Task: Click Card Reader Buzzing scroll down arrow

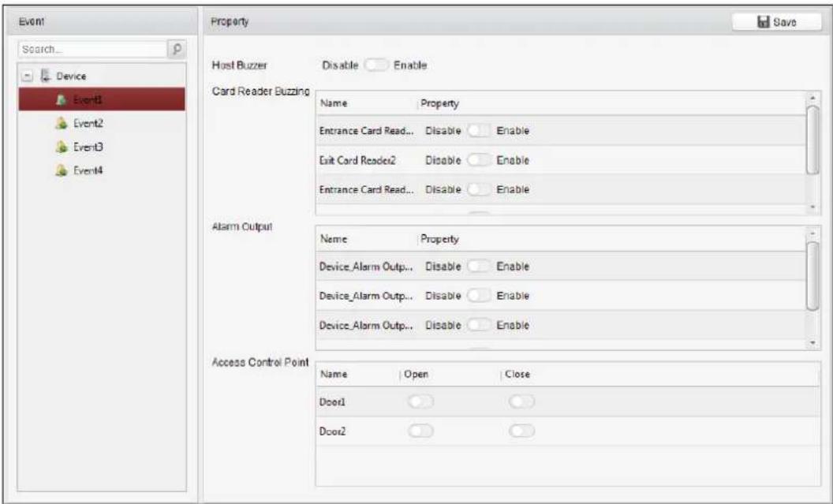Action: tap(812, 207)
